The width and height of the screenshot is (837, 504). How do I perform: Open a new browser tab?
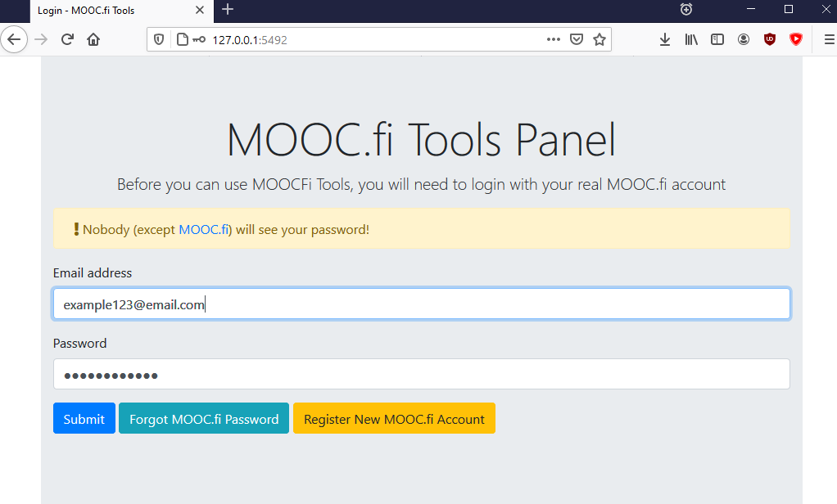(228, 10)
